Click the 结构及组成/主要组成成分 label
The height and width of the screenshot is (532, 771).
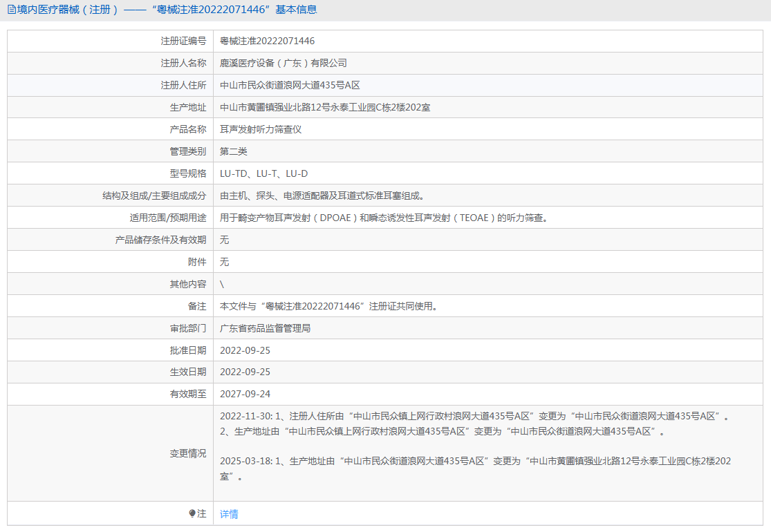click(154, 196)
